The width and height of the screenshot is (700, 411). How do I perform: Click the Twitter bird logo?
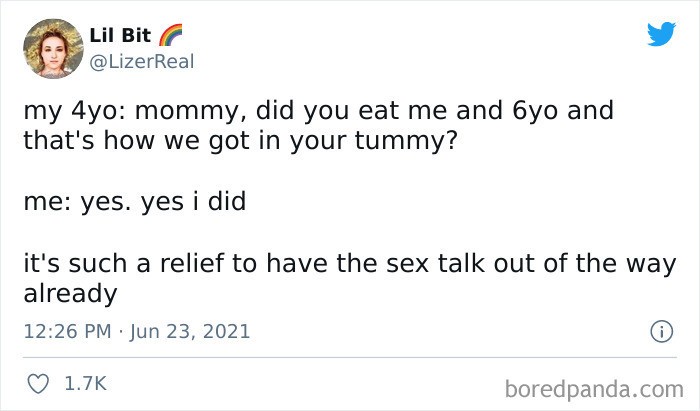point(661,35)
